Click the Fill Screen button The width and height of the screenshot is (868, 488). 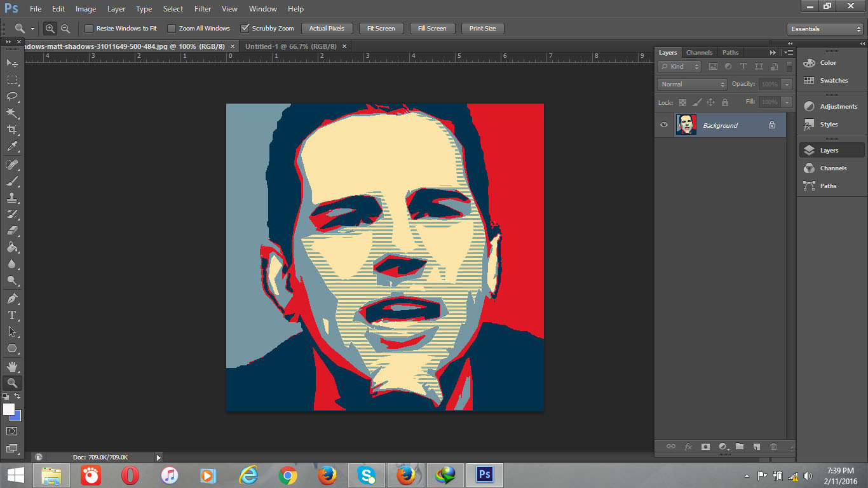(x=432, y=29)
